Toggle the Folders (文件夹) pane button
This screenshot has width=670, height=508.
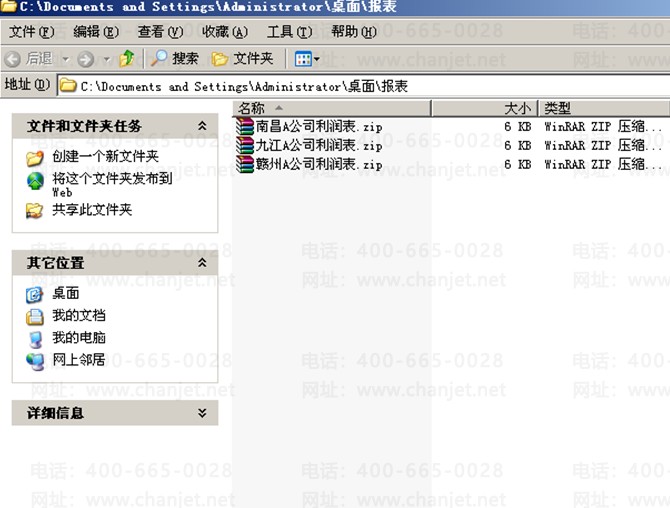[x=242, y=59]
